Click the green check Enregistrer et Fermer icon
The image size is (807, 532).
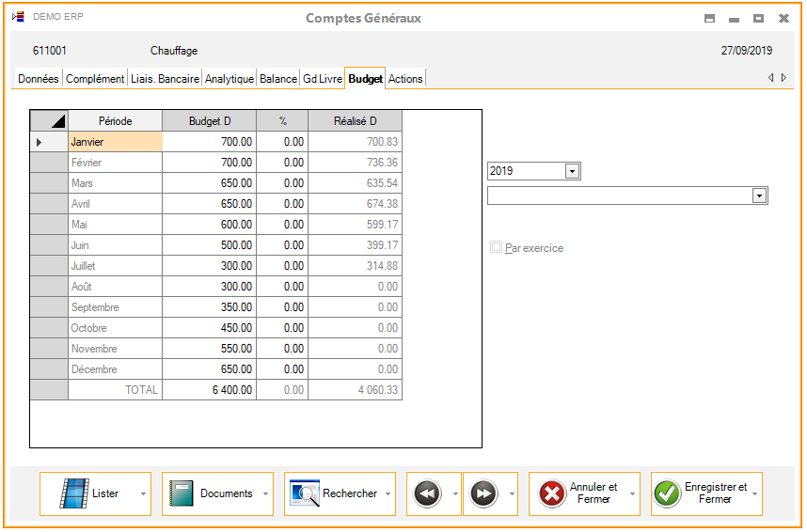point(668,493)
